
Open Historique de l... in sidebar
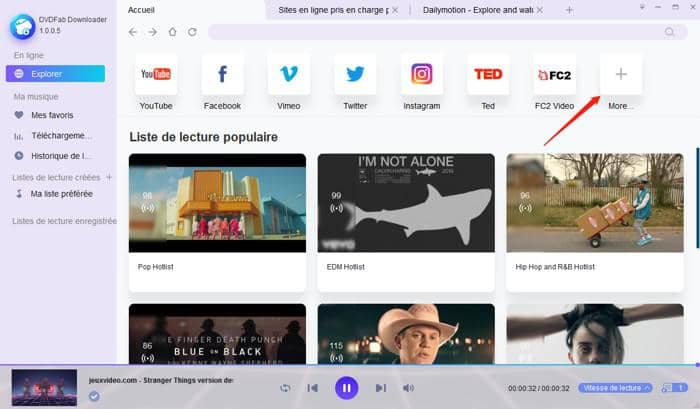pyautogui.click(x=53, y=156)
